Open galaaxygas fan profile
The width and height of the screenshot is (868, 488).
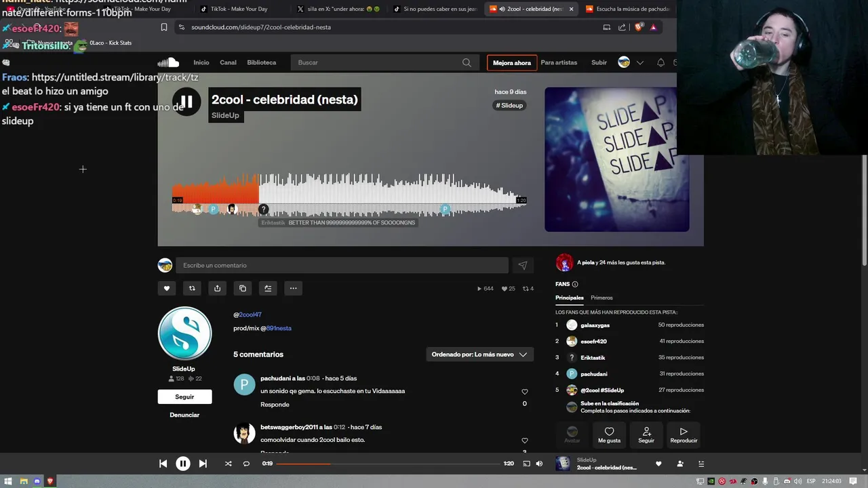pyautogui.click(x=595, y=325)
